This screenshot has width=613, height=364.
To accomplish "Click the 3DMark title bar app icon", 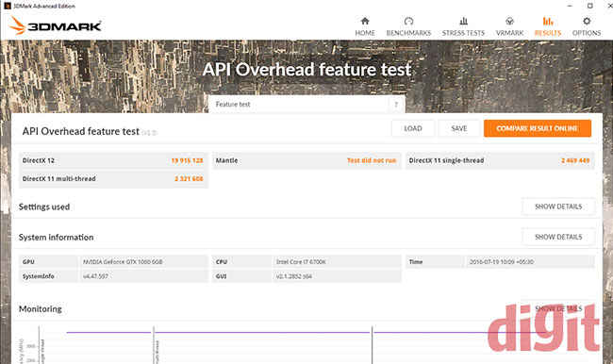I will click(7, 6).
